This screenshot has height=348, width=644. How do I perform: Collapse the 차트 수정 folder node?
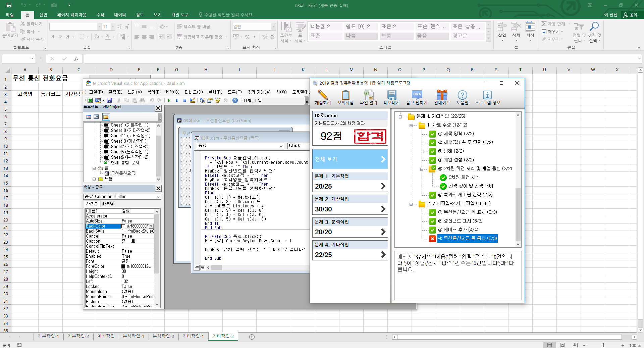click(411, 125)
